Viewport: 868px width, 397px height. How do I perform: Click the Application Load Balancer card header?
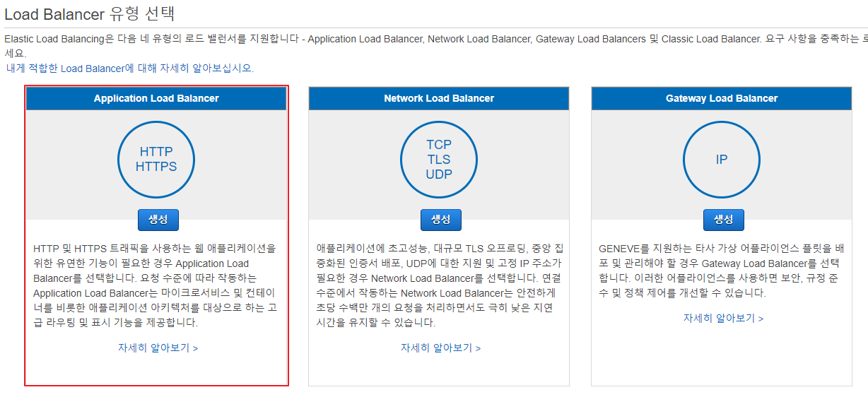156,99
